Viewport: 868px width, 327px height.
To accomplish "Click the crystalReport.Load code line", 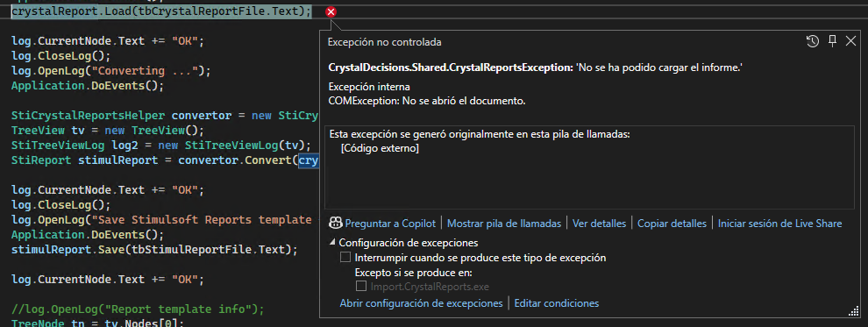I will (161, 11).
